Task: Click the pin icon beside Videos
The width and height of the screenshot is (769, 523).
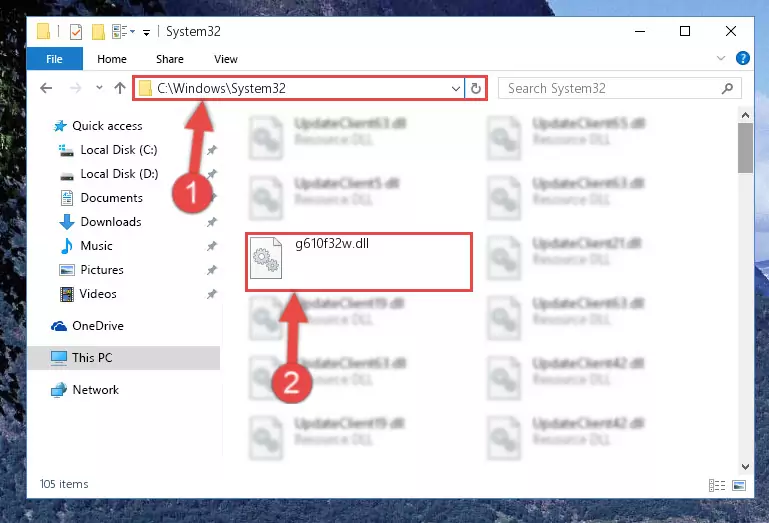Action: coord(212,294)
